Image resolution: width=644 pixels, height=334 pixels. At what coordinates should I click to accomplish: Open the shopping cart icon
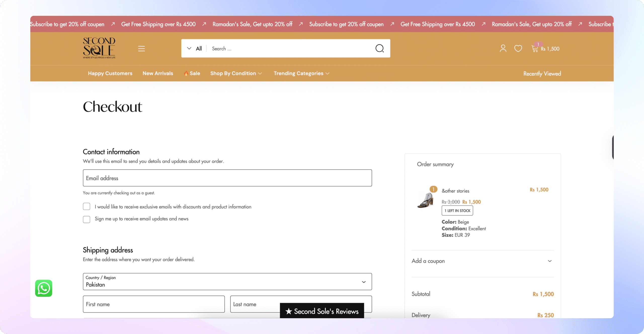click(535, 48)
